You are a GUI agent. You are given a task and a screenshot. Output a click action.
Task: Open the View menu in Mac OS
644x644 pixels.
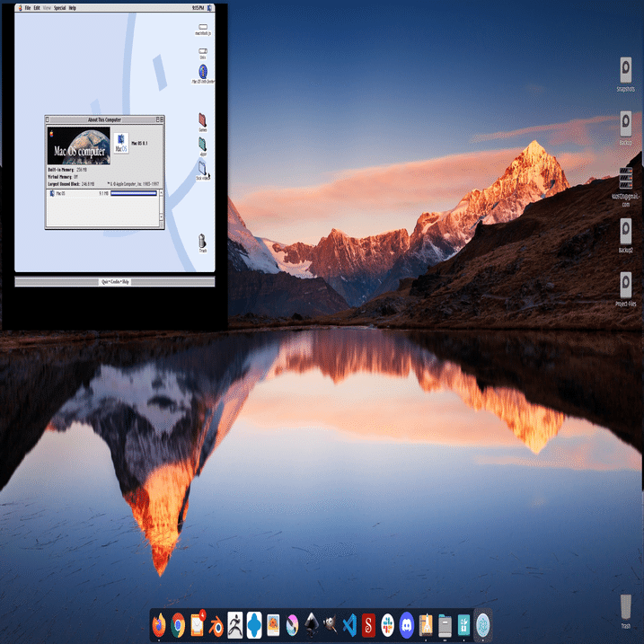tap(48, 8)
